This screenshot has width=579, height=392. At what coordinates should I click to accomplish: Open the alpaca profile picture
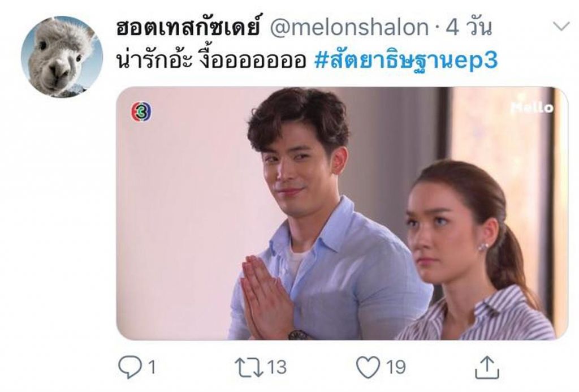click(x=62, y=57)
